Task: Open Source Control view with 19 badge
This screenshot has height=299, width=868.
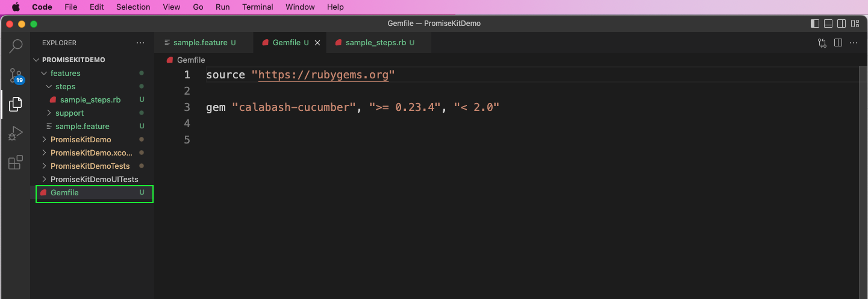Action: click(16, 75)
